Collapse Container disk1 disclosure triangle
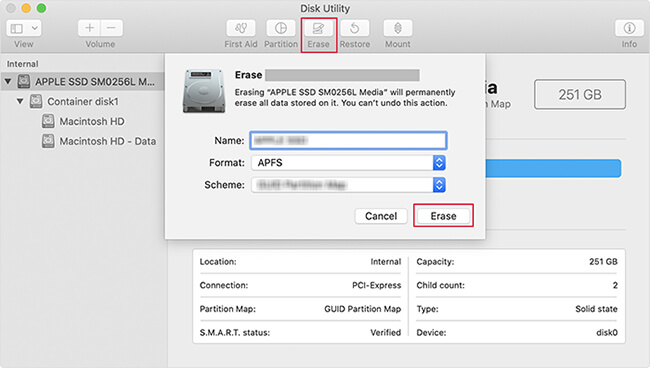 pyautogui.click(x=20, y=101)
